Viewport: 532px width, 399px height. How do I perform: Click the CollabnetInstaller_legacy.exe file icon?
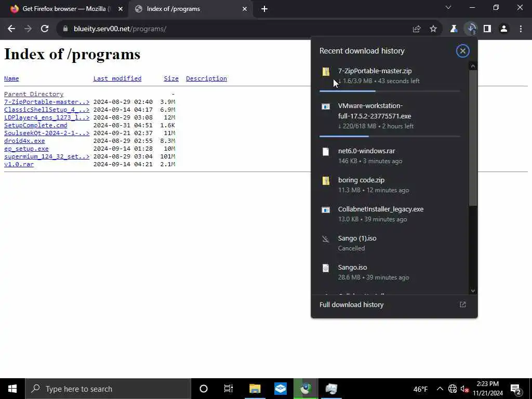coord(326,210)
